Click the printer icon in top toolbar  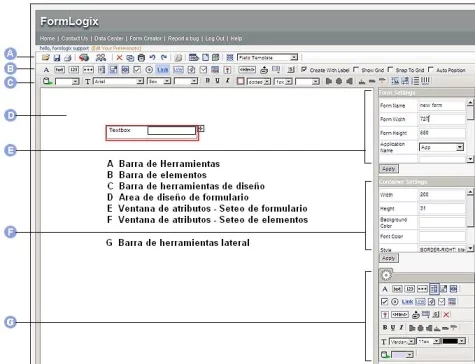68,58
